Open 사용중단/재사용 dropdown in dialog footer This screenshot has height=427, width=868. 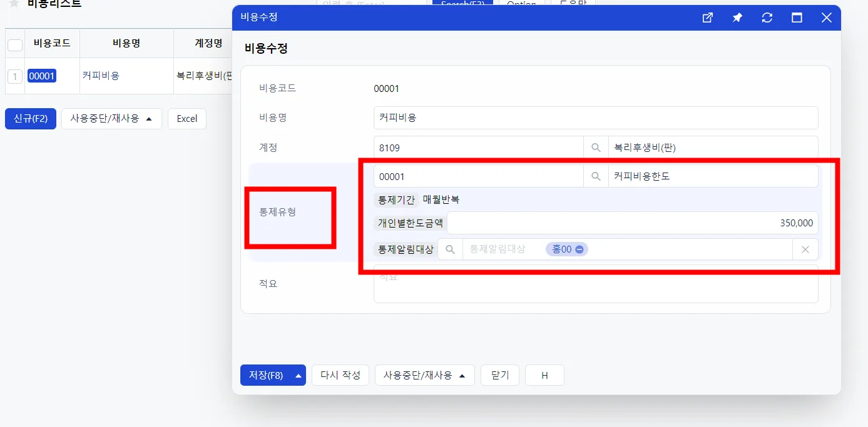pyautogui.click(x=424, y=375)
